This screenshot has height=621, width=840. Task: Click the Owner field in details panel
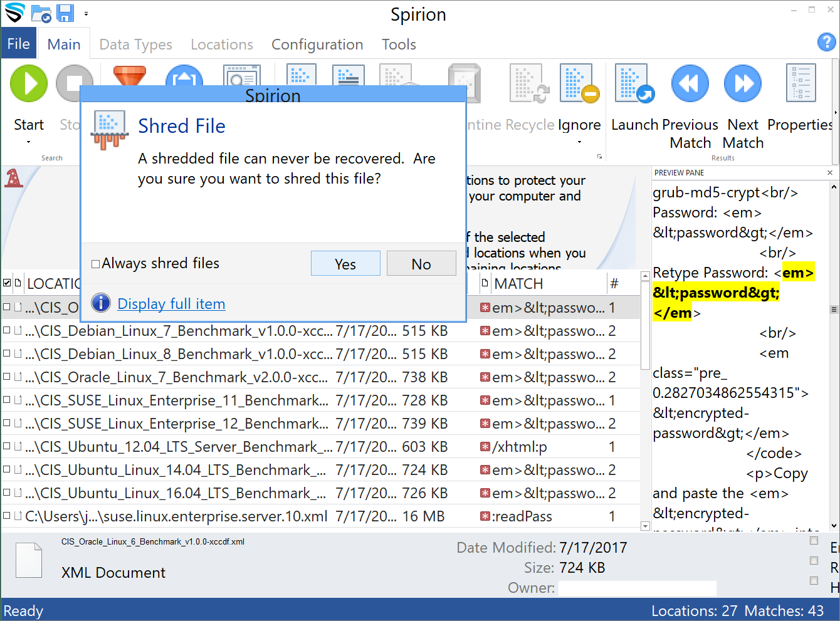pyautogui.click(x=637, y=588)
